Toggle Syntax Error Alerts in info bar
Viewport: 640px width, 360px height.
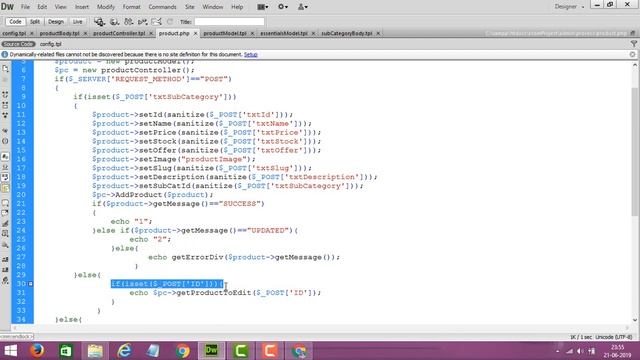tap(5, 188)
